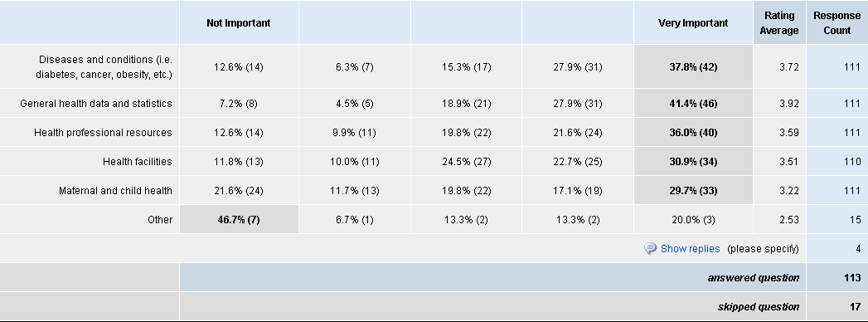Viewport: 868px width, 322px height.
Task: Click the Other row label
Action: tap(160, 220)
